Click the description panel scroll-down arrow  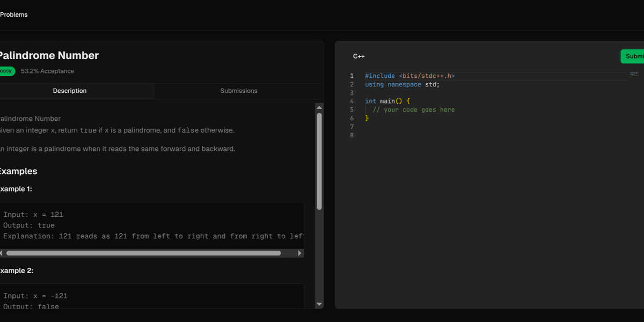(319, 304)
